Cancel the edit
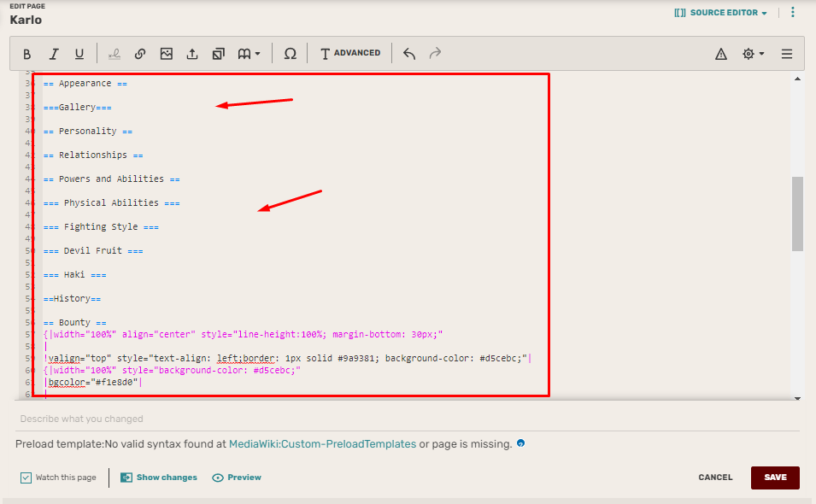 (715, 478)
